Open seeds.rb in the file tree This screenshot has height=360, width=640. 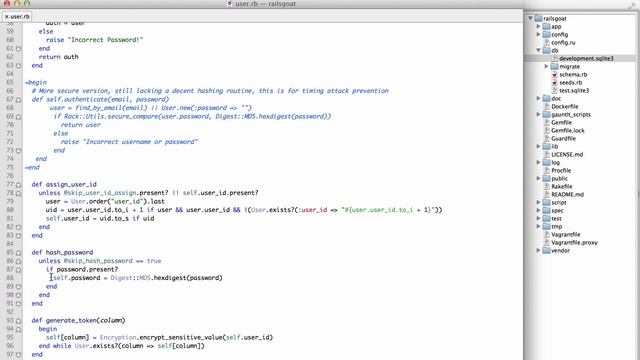571,82
